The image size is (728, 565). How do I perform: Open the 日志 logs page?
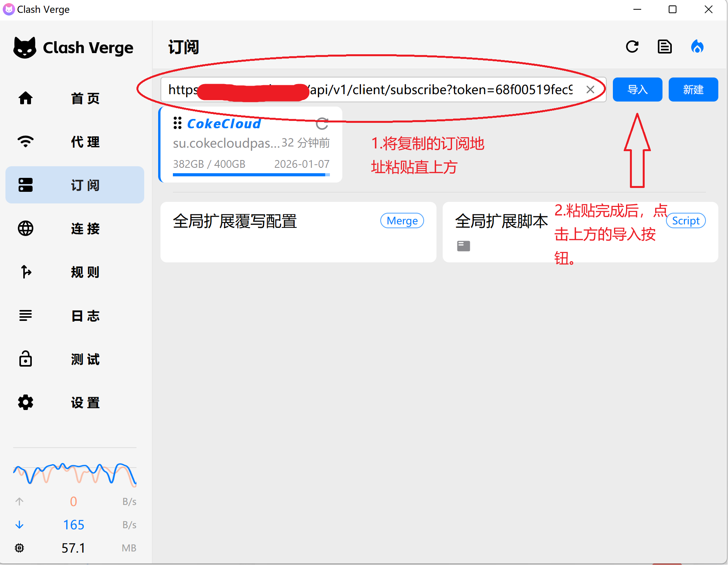[x=75, y=315]
